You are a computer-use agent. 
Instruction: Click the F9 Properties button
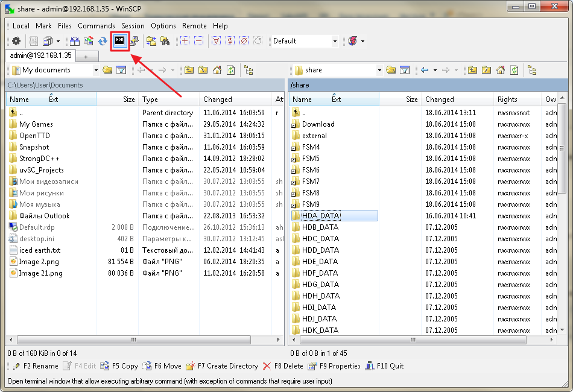pyautogui.click(x=334, y=366)
